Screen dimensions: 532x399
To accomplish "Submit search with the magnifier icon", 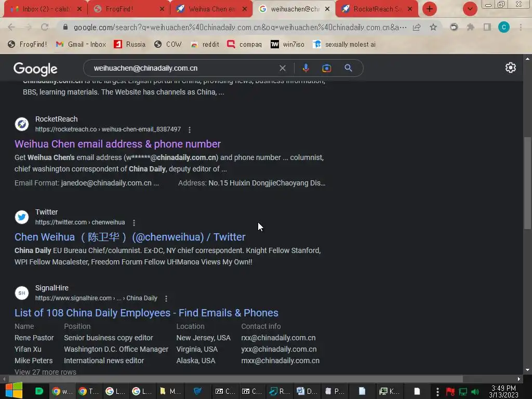I will click(x=348, y=68).
